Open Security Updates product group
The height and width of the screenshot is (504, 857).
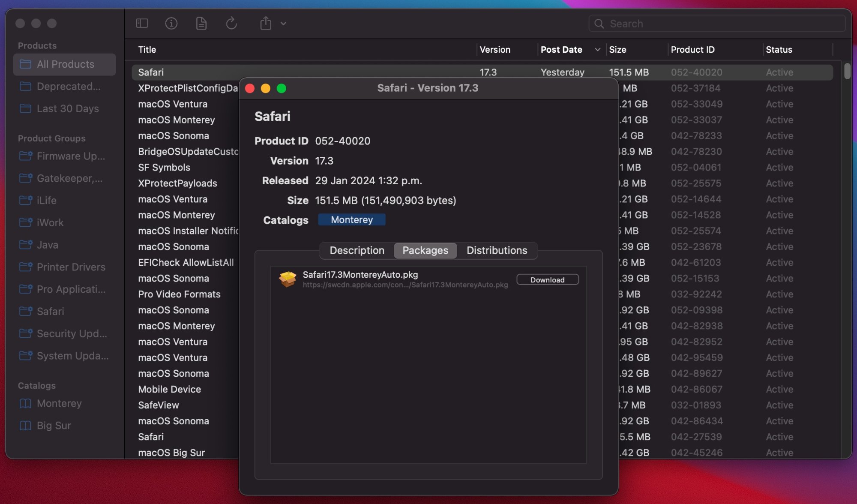click(65, 334)
